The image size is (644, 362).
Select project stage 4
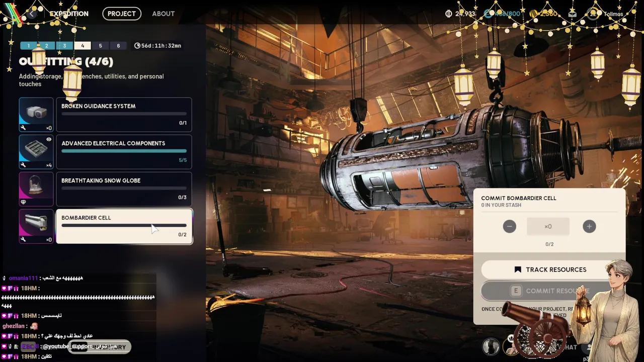pyautogui.click(x=83, y=46)
